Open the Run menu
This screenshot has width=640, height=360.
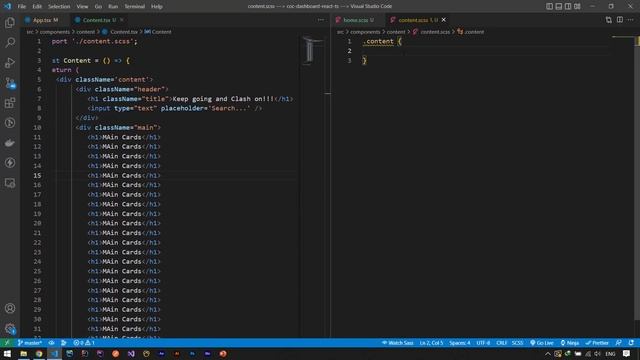[x=113, y=7]
